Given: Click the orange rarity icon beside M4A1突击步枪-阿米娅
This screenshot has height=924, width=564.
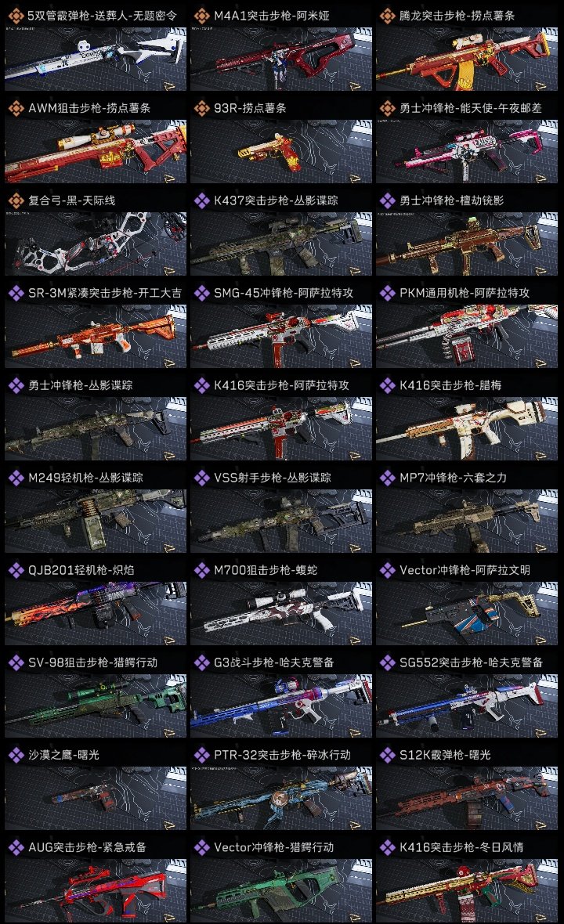Looking at the screenshot, I should point(201,16).
